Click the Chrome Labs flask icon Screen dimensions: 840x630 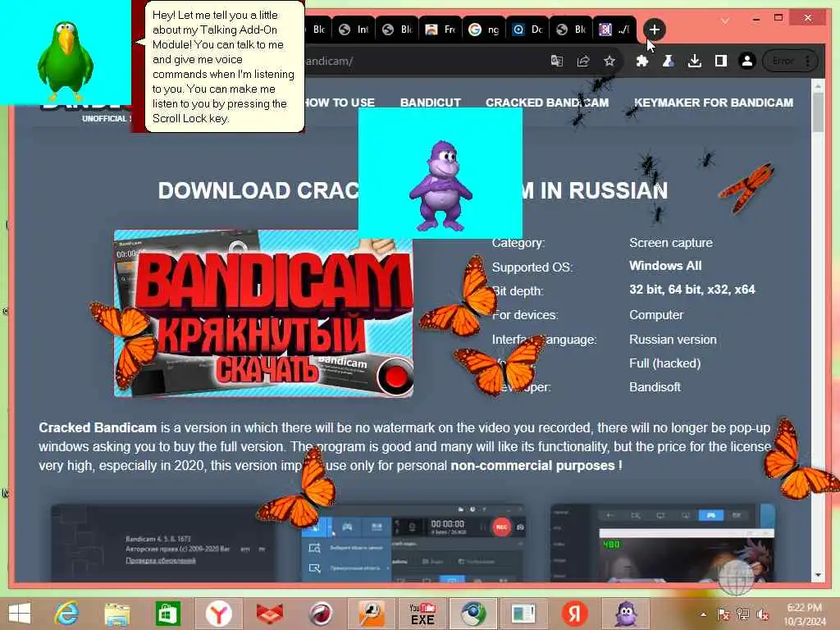[x=668, y=61]
